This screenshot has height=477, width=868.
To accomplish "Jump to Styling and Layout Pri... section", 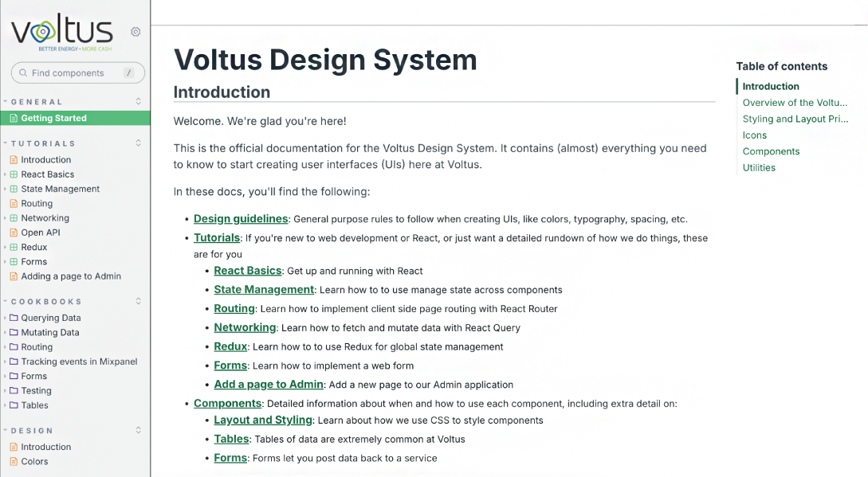I will 795,119.
